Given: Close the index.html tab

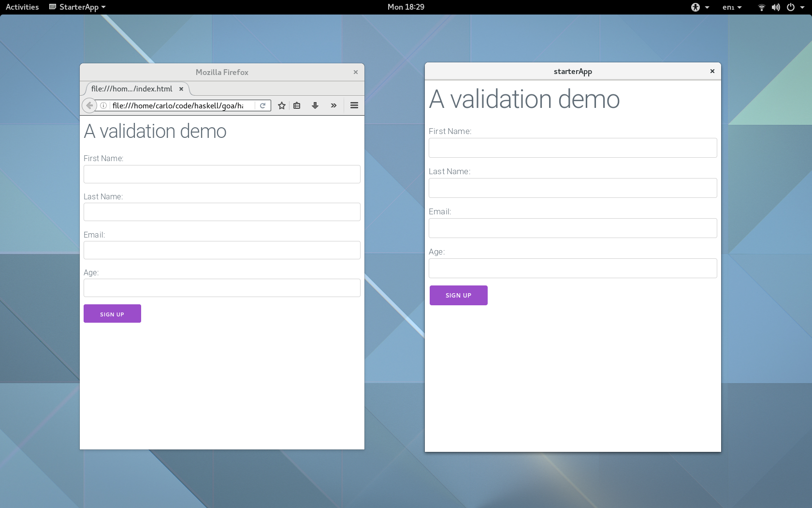Looking at the screenshot, I should point(181,89).
